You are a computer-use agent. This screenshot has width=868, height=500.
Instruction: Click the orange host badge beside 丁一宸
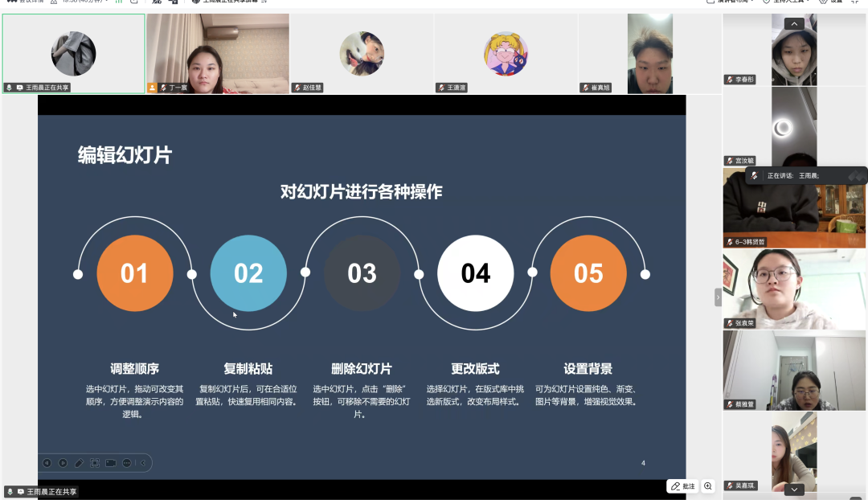[x=152, y=88]
